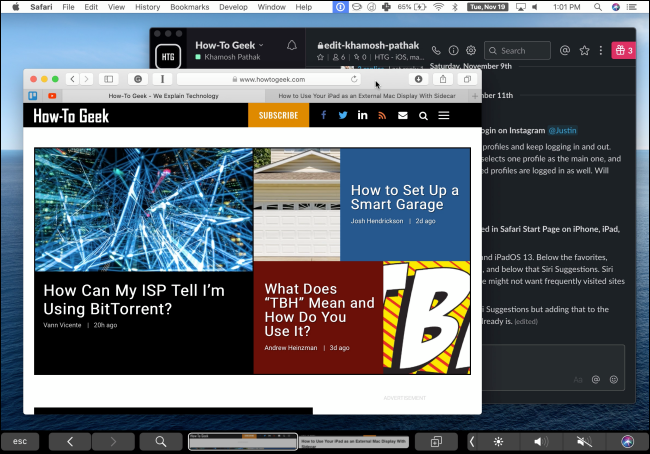The image size is (650, 454).
Task: Click the @Justin mention in the Slack message
Action: [562, 131]
